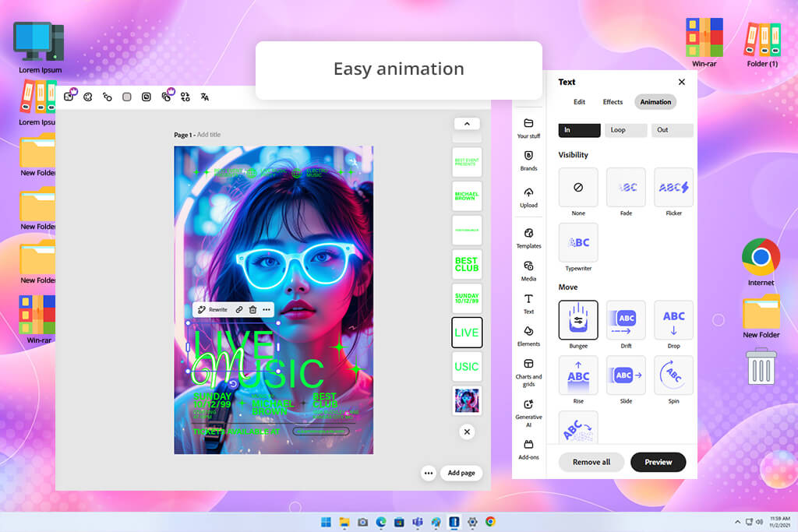The image size is (798, 532).
Task: Open the Brands panel
Action: tap(528, 160)
